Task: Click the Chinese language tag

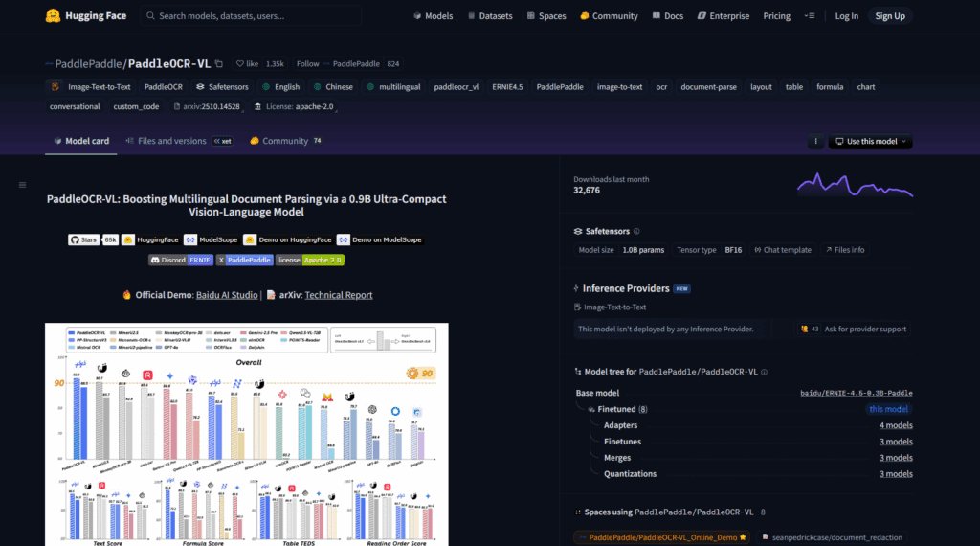Action: [333, 87]
